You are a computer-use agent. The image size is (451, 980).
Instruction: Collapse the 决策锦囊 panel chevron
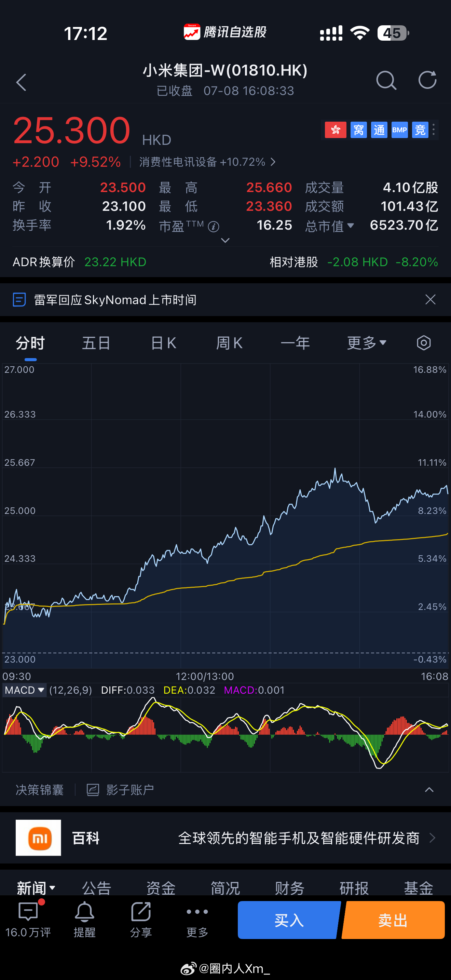click(x=429, y=790)
